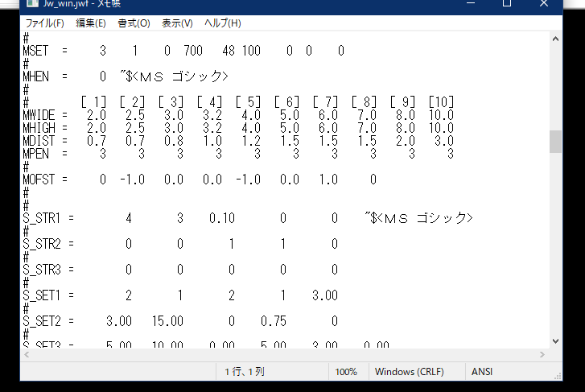Viewport: 585px width, 392px height.
Task: Click the 1 行、1 列 status entry
Action: [x=245, y=372]
